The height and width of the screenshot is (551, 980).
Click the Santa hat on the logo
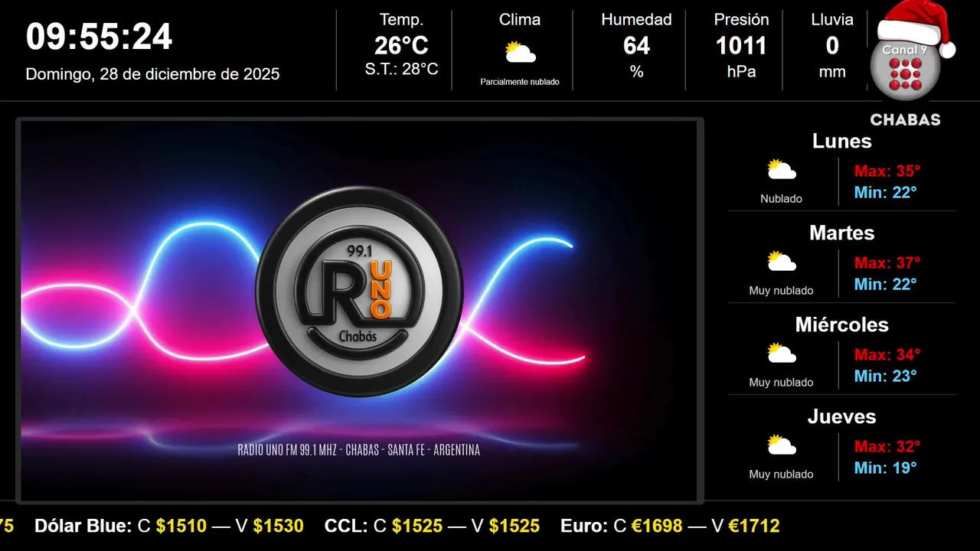pyautogui.click(x=916, y=28)
